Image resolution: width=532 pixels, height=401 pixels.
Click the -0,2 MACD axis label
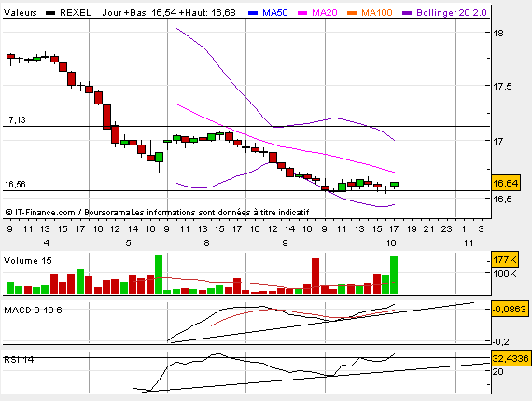point(500,342)
